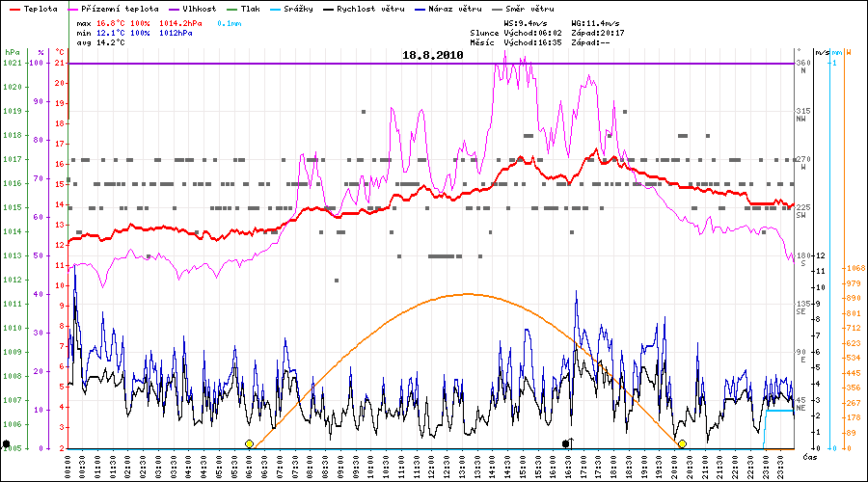
Task: Click the 18:00 time axis label
Action: 614,468
